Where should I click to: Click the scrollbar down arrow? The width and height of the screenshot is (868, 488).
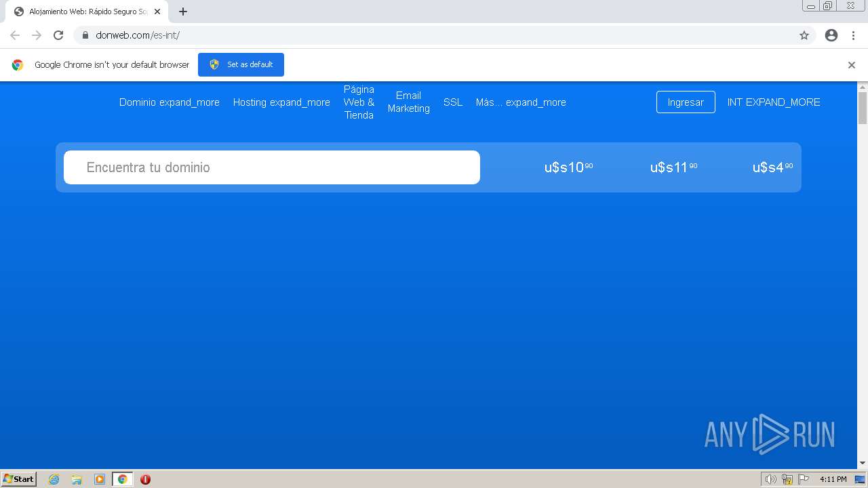point(863,464)
